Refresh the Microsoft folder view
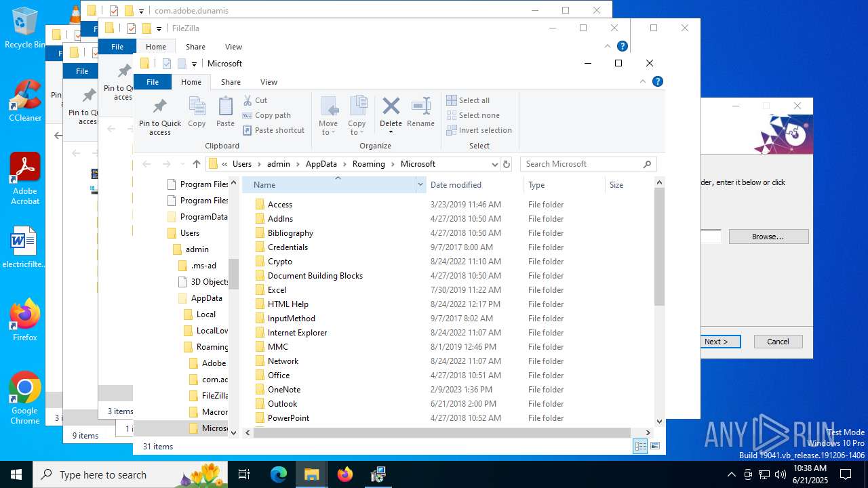The width and height of the screenshot is (868, 488). point(506,164)
